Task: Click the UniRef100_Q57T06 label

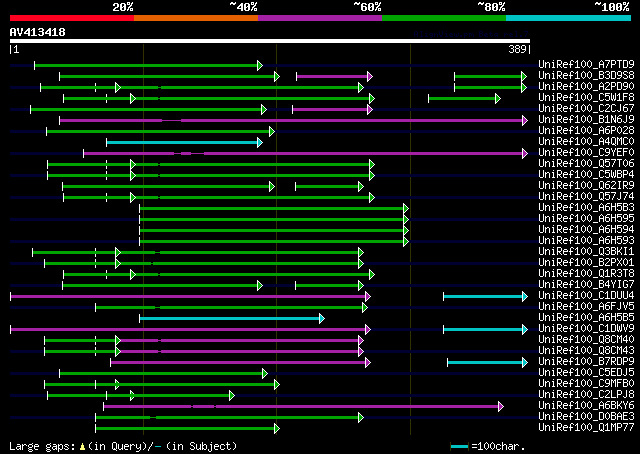Action: [x=586, y=163]
